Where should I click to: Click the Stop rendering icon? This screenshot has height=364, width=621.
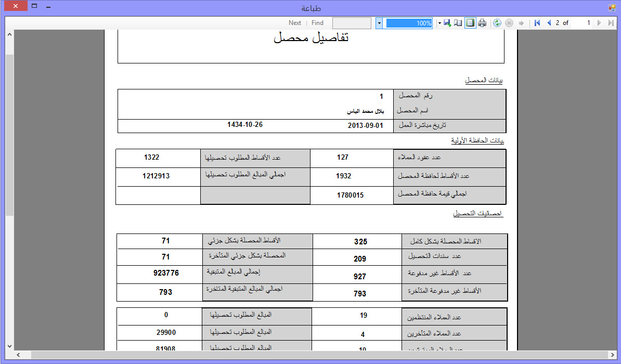click(x=509, y=23)
